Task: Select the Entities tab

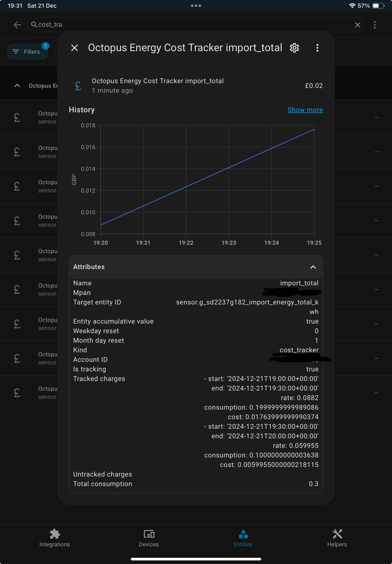Action: point(243,538)
